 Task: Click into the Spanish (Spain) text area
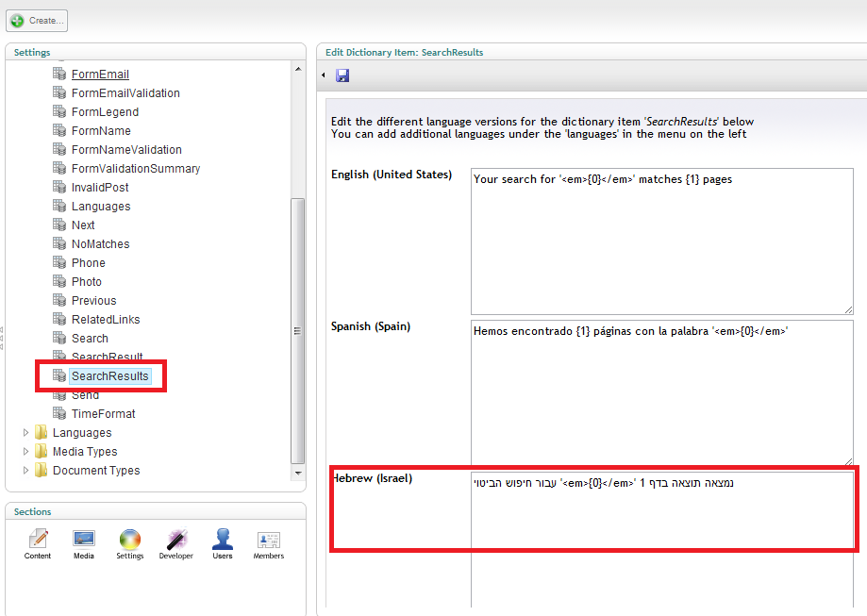pyautogui.click(x=662, y=393)
